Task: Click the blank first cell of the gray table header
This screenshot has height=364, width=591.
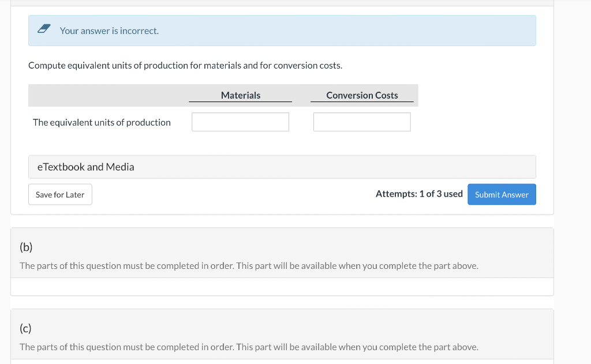Action: coord(108,95)
